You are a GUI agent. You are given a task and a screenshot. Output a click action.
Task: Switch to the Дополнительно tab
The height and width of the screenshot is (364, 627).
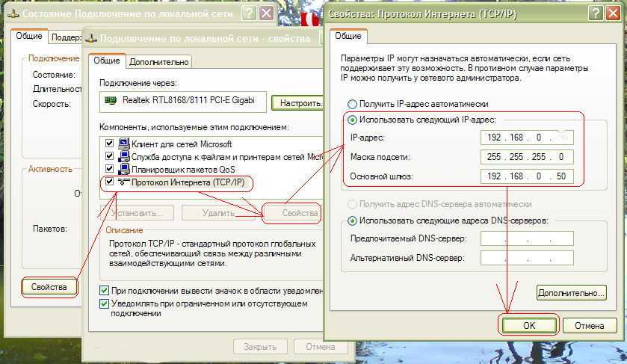click(x=159, y=62)
